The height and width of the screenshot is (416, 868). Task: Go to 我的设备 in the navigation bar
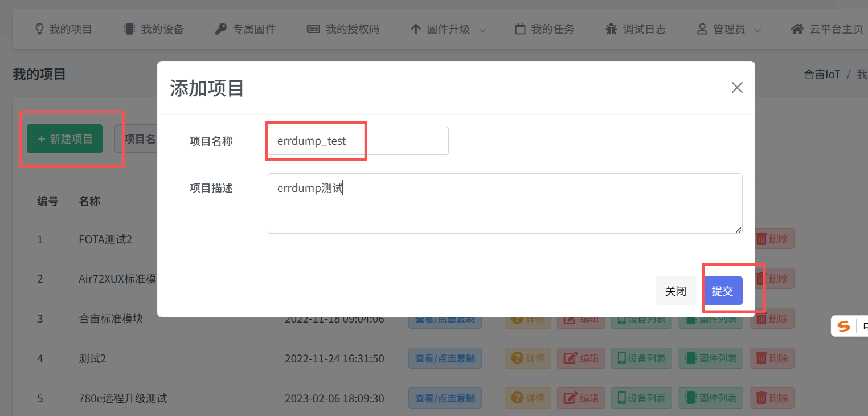[154, 29]
